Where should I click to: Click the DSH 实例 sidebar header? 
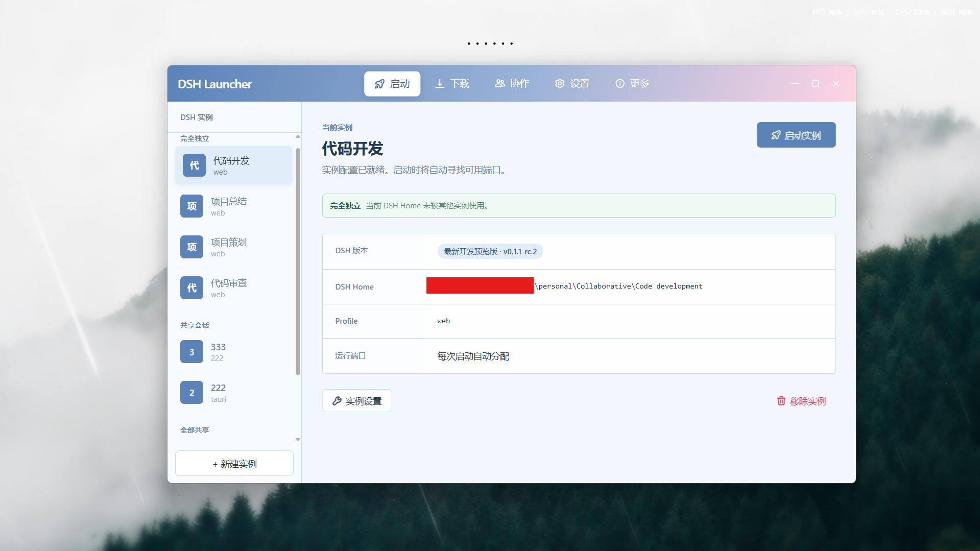coord(197,117)
